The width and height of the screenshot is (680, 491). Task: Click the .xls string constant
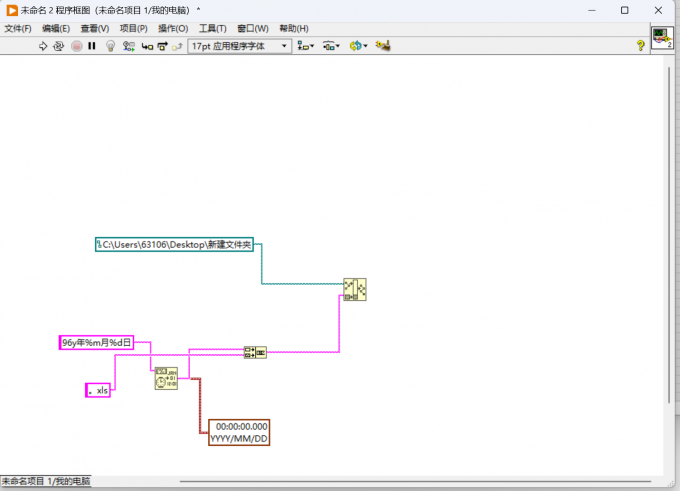[98, 390]
